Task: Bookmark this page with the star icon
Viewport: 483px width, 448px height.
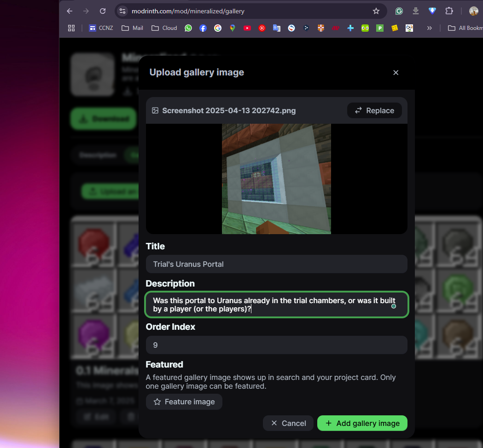Action: pyautogui.click(x=376, y=11)
